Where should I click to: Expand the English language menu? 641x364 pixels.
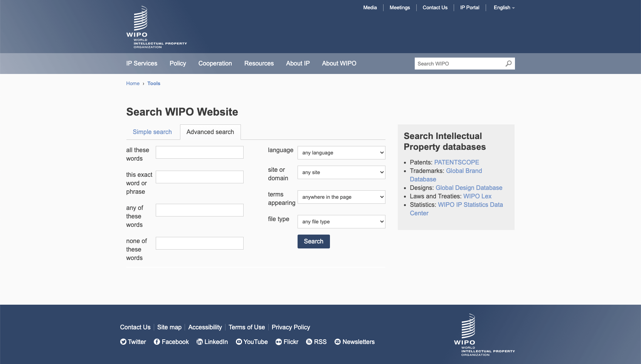coord(504,8)
